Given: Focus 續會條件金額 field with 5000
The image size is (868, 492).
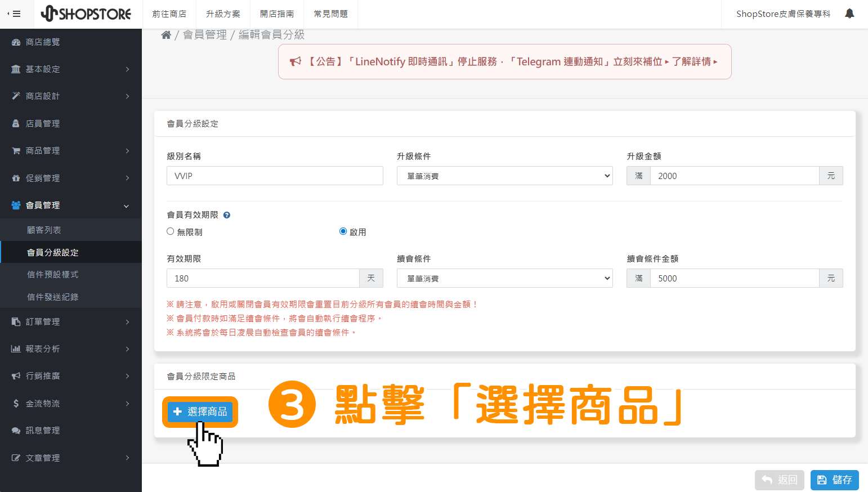Looking at the screenshot, I should point(735,278).
